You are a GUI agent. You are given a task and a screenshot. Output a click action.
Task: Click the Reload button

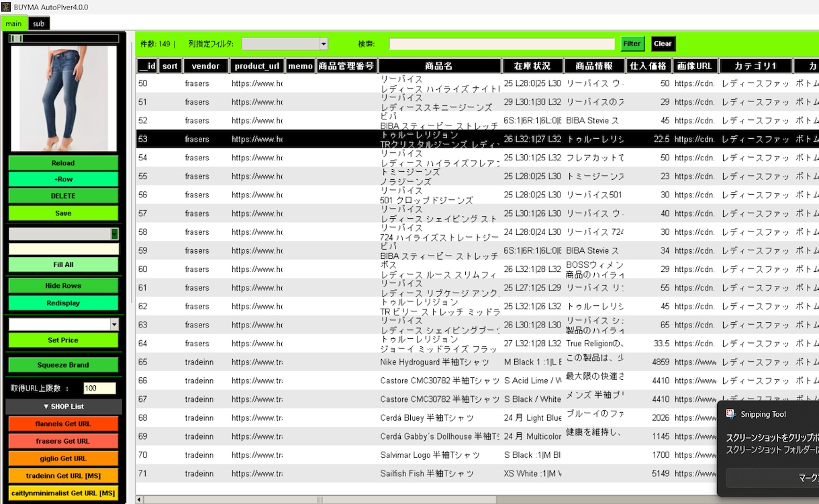click(63, 163)
